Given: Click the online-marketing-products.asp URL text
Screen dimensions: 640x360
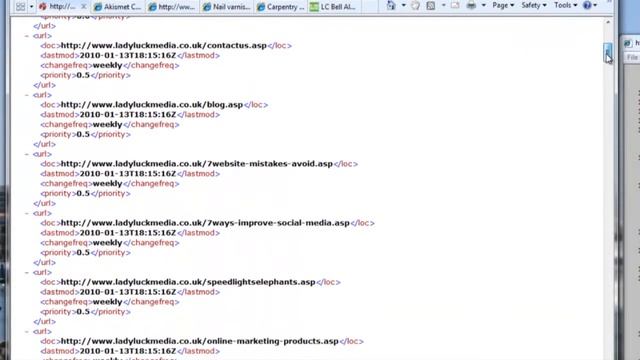Looking at the screenshot, I should (200, 341).
